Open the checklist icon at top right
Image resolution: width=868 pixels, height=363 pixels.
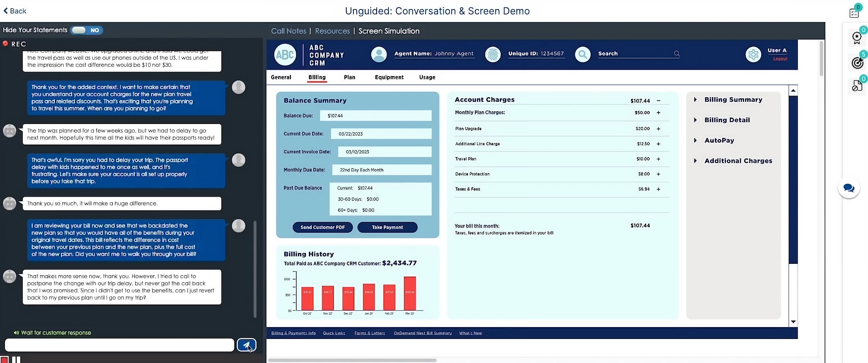point(854,13)
